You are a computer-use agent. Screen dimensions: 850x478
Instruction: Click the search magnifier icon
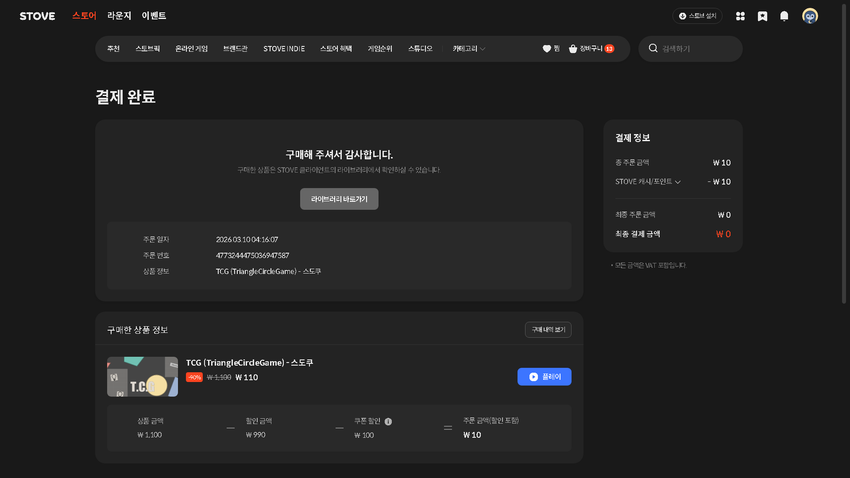654,48
